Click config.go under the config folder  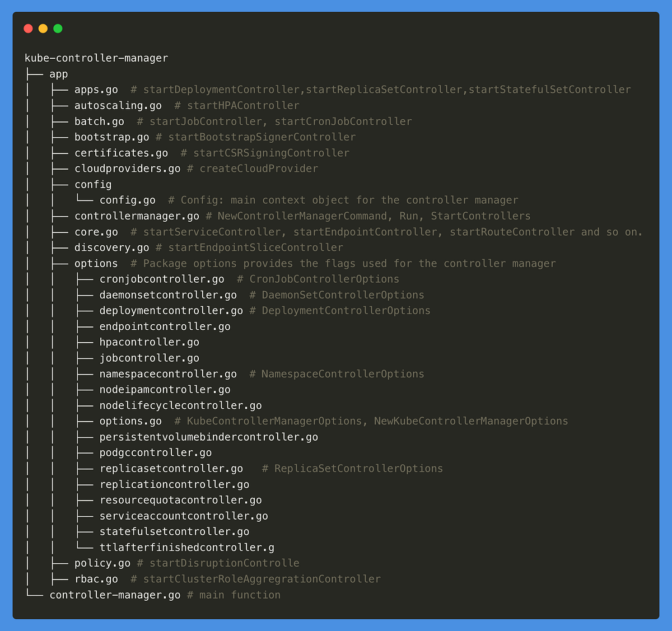(127, 200)
